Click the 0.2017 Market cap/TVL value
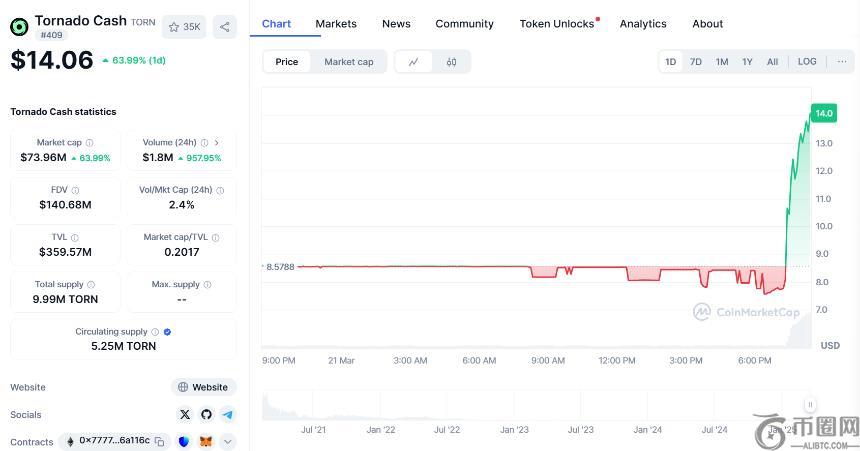Viewport: 860px width, 451px height. click(182, 252)
